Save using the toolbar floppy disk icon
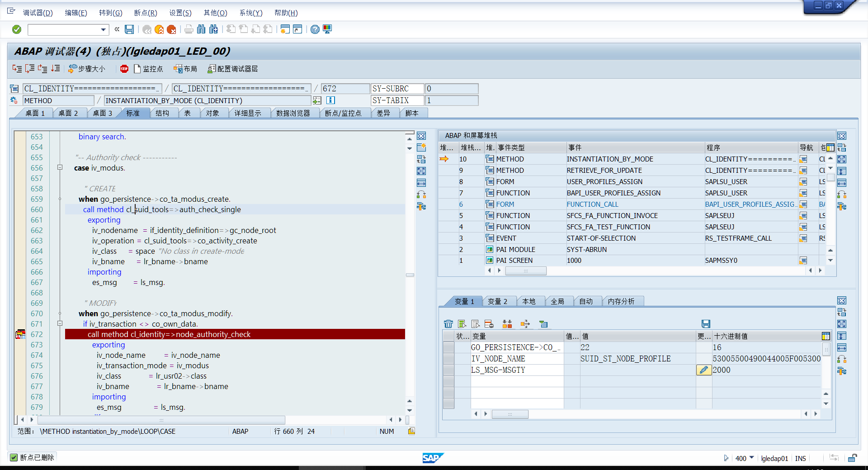The height and width of the screenshot is (470, 868). click(x=129, y=29)
